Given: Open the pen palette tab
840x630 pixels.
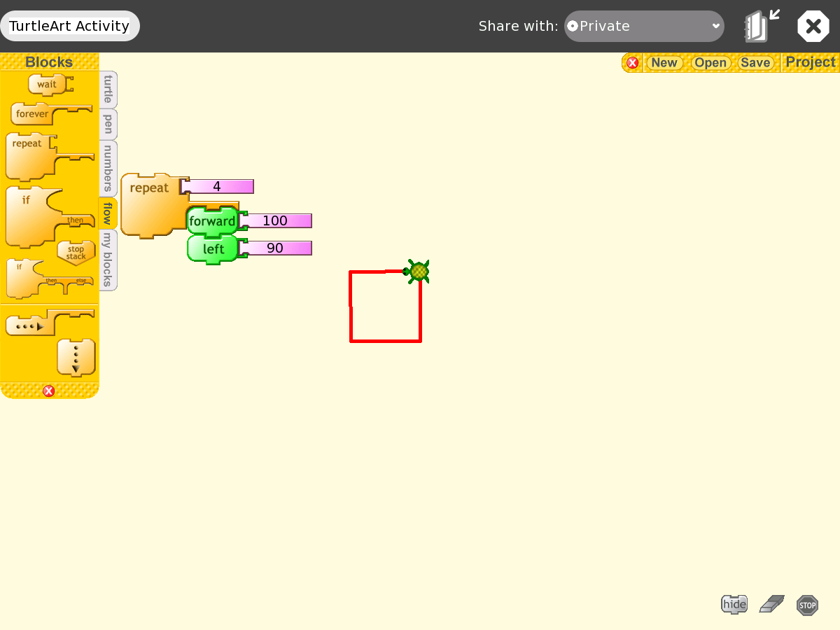Looking at the screenshot, I should [108, 124].
